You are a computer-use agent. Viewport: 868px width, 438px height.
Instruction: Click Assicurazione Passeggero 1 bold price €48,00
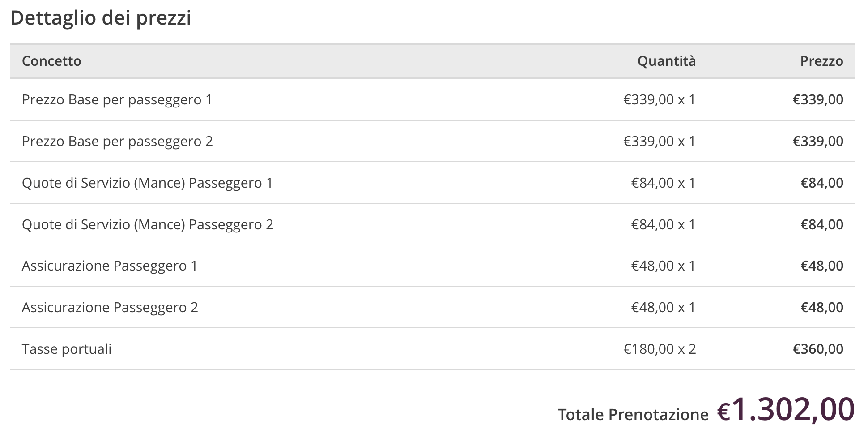click(x=822, y=266)
